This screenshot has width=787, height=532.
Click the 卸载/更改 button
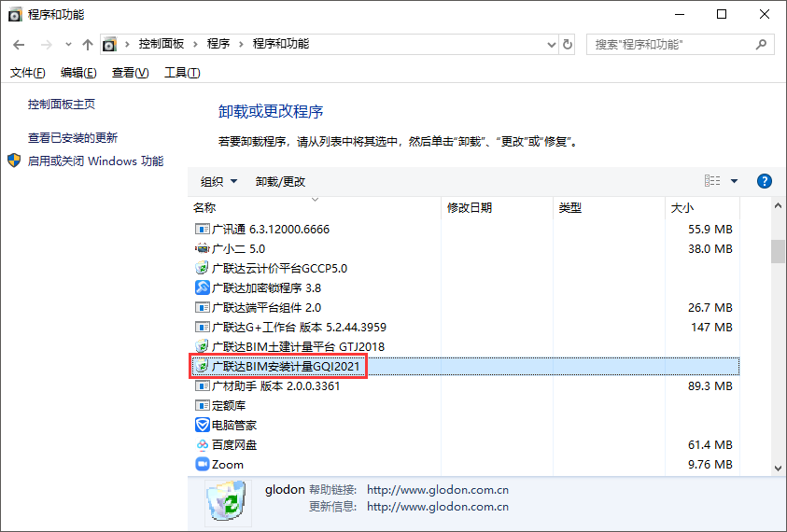[x=280, y=181]
